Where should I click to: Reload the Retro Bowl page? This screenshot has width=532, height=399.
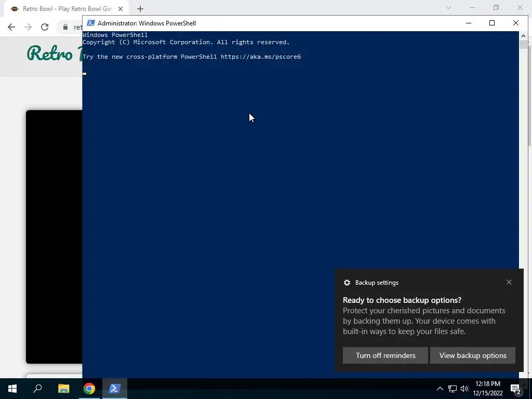click(x=45, y=27)
